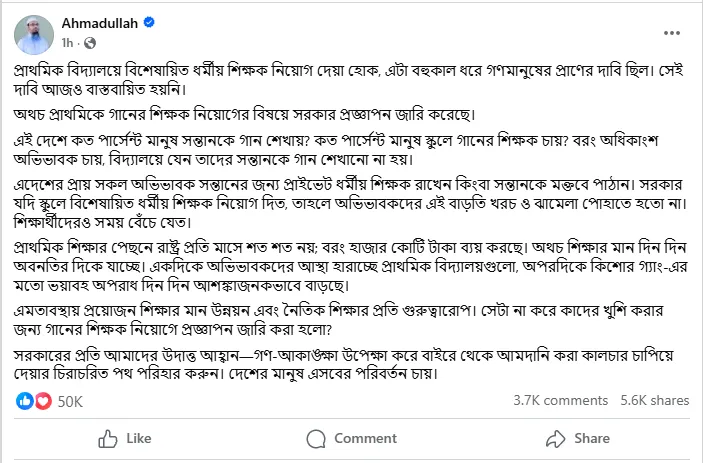Like the post with the Like button
The width and height of the screenshot is (703, 463).
click(125, 439)
